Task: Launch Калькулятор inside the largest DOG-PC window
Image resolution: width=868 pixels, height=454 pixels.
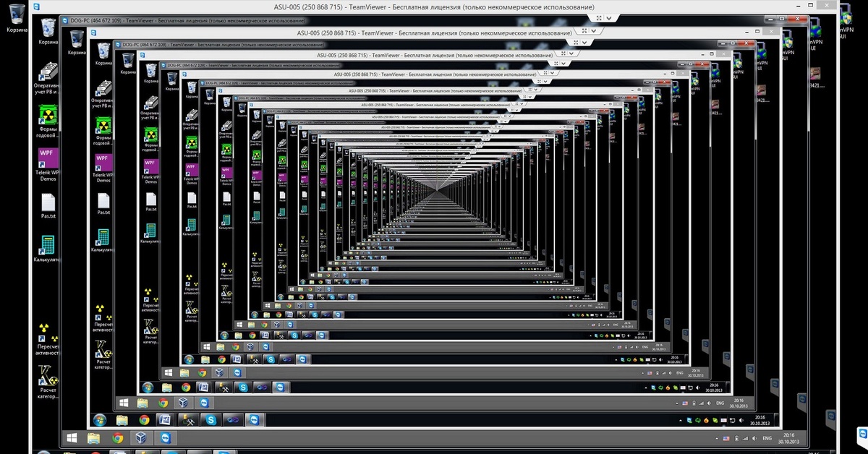Action: tap(103, 241)
